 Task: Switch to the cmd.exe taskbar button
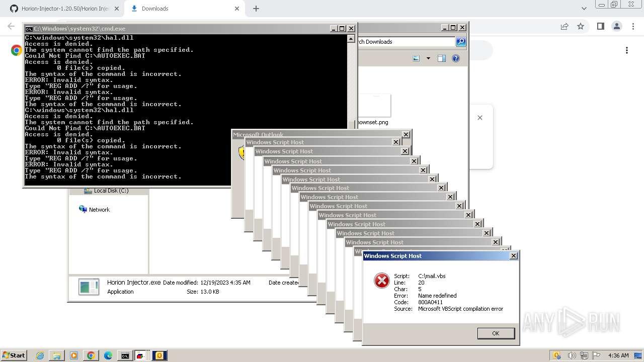click(125, 355)
